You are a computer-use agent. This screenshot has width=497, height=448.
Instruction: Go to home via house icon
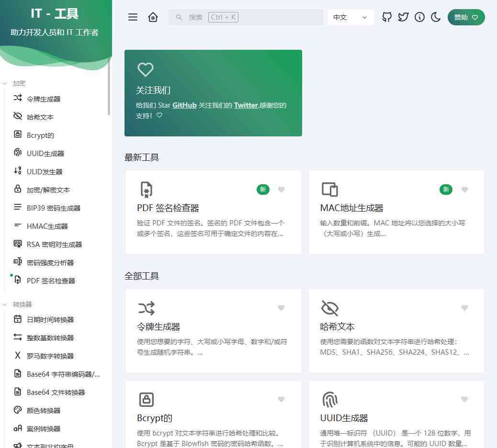coord(153,17)
